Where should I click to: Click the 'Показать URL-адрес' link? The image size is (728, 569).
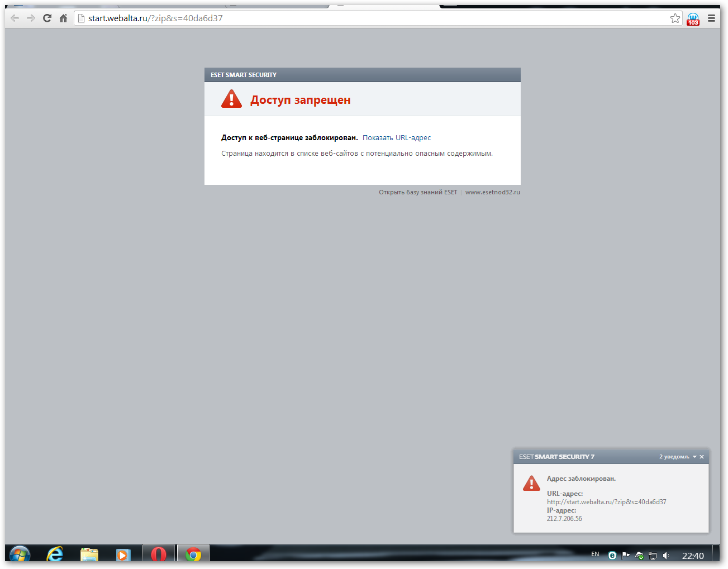397,138
